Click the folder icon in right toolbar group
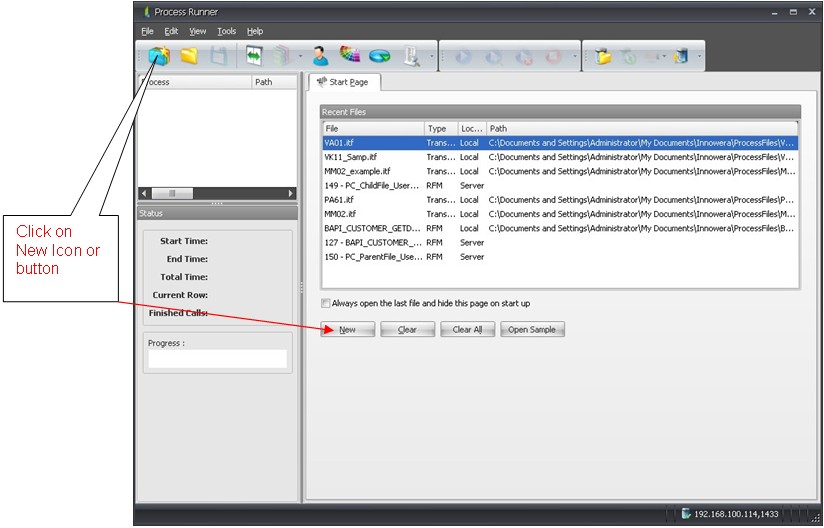The image size is (824, 528). (x=603, y=56)
